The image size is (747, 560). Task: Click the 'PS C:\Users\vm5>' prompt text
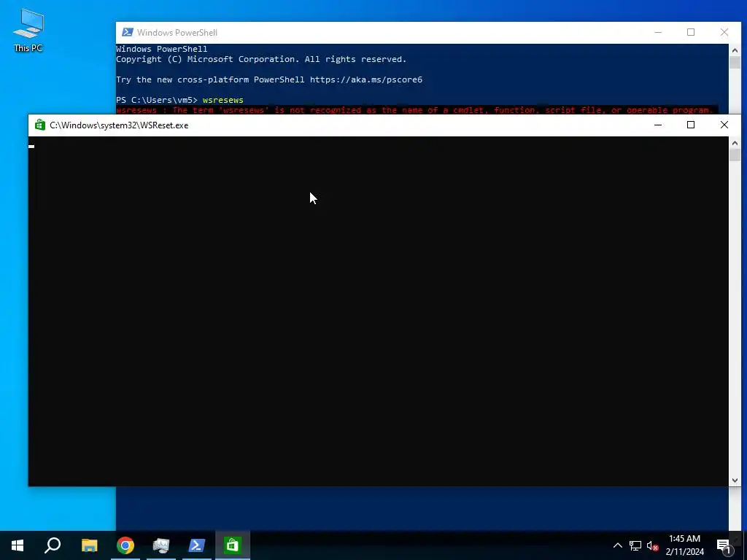pos(157,100)
